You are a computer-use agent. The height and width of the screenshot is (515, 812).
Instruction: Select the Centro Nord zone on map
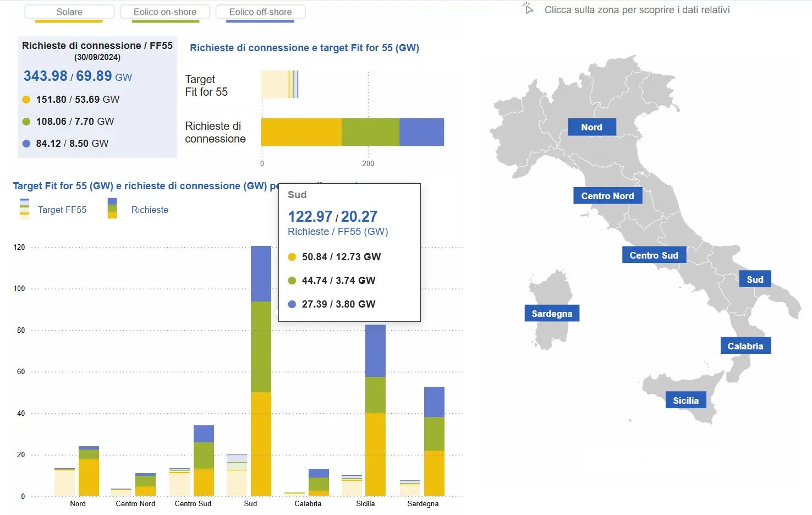click(x=607, y=196)
